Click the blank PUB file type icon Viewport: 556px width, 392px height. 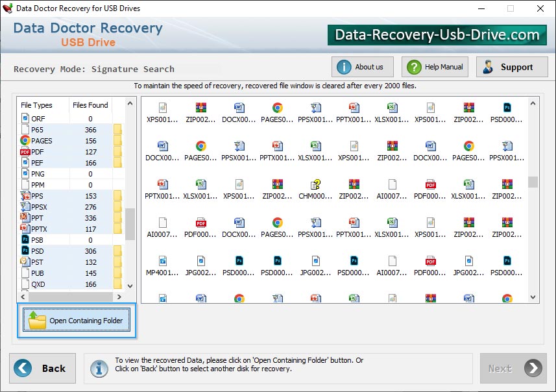click(25, 273)
